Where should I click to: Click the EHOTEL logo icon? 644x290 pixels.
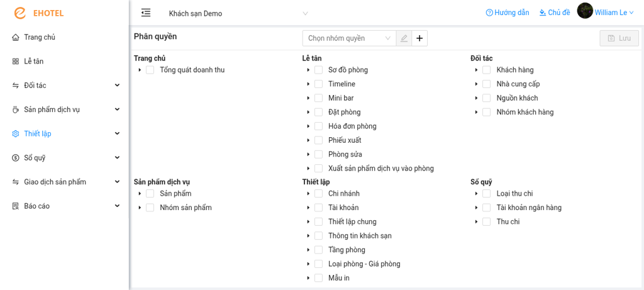(x=19, y=13)
